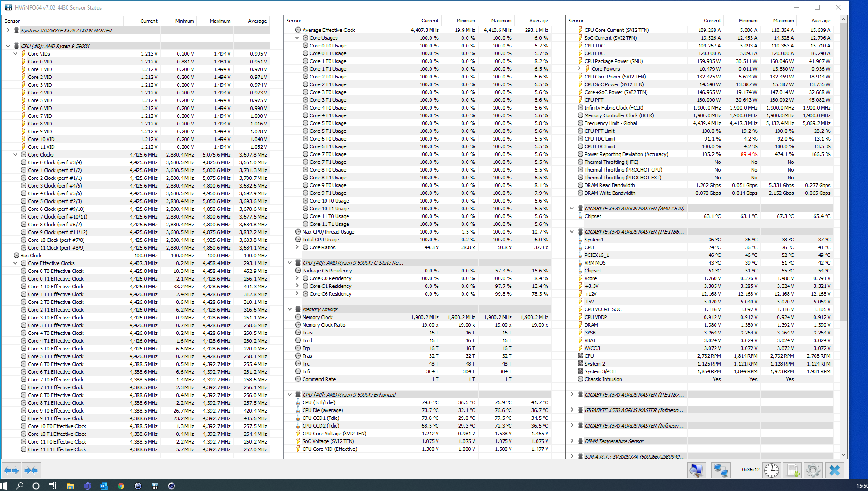Viewport: 868px width, 491px height.
Task: Click the 0:36:12 elapsed time readout
Action: click(x=751, y=470)
